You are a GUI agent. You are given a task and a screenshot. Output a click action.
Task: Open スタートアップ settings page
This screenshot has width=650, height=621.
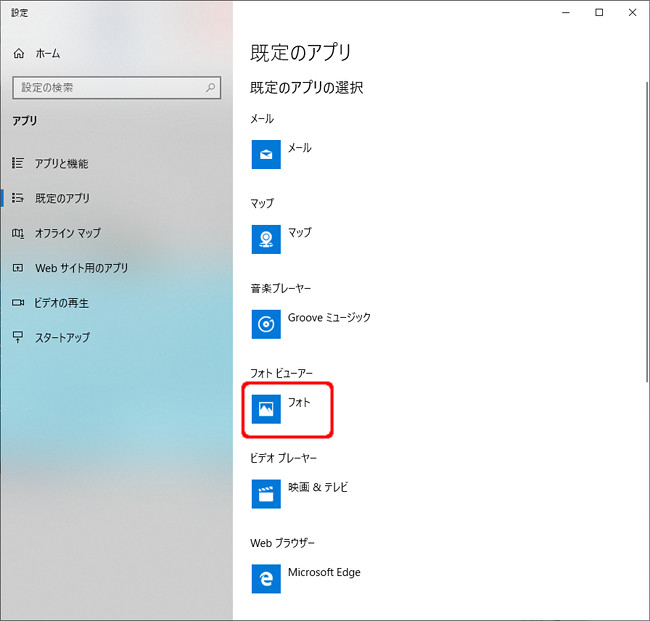click(62, 338)
